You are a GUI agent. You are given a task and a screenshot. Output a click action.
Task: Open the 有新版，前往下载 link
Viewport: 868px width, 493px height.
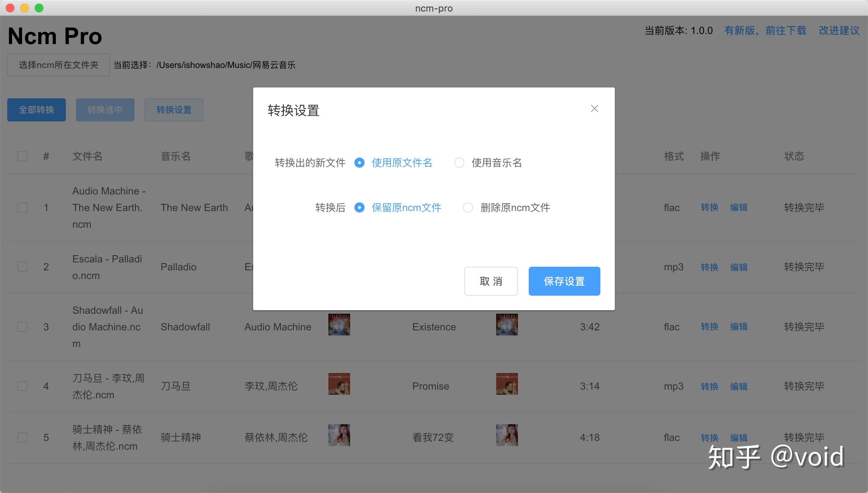(765, 30)
